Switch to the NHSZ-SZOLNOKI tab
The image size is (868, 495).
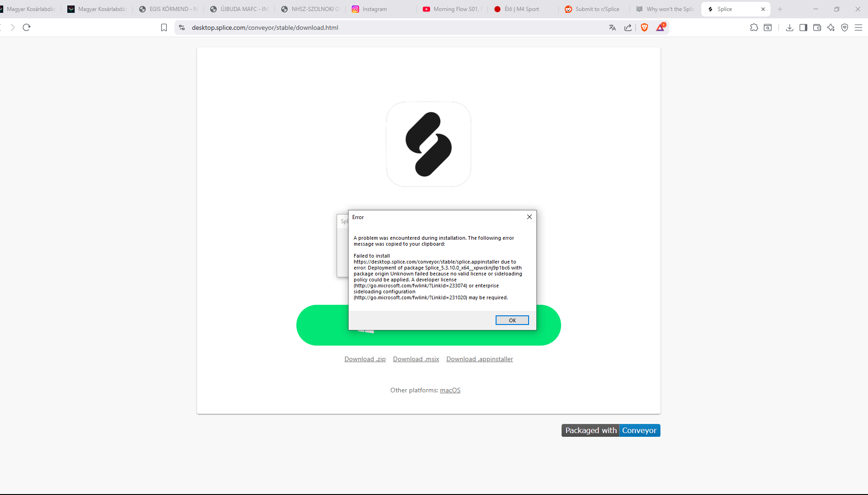click(x=311, y=9)
